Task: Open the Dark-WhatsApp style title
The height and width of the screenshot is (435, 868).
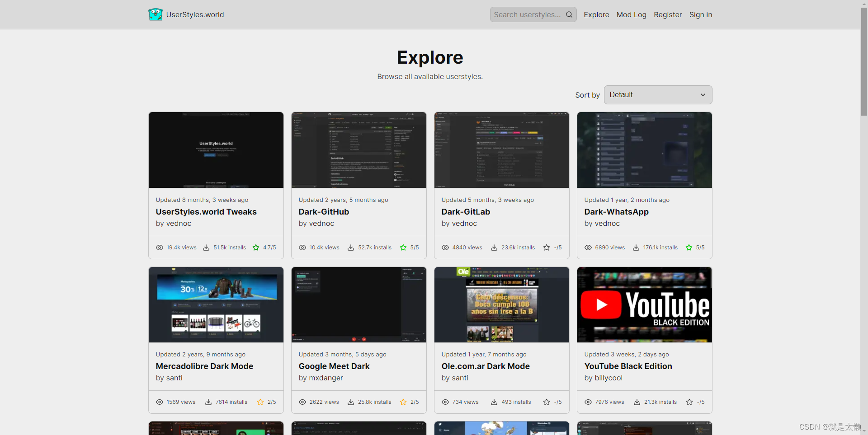Action: click(616, 212)
